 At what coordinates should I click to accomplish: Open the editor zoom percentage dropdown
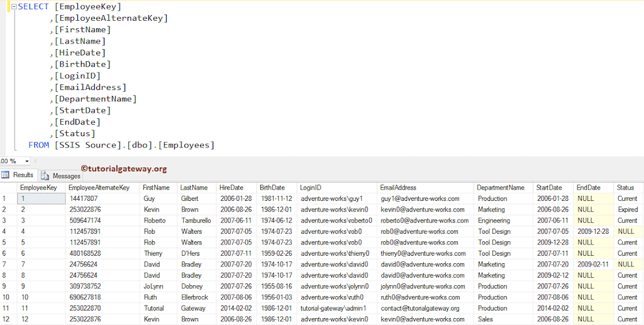tap(27, 161)
